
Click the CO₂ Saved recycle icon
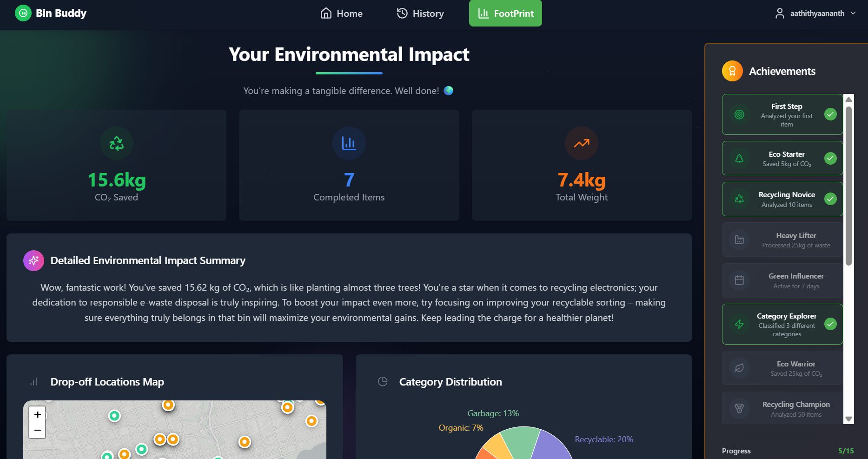[x=116, y=143]
